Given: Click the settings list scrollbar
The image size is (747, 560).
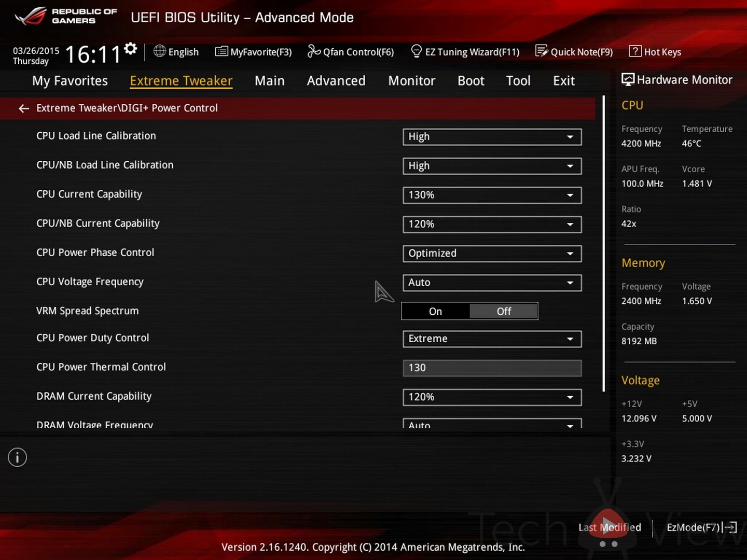Looking at the screenshot, I should tap(604, 244).
